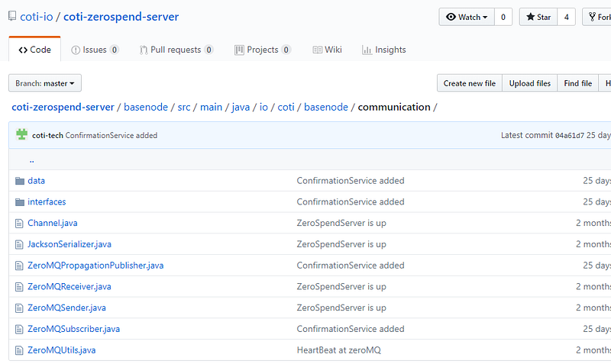Click the coti-tech avatar icon
The image size is (611, 364).
[22, 135]
